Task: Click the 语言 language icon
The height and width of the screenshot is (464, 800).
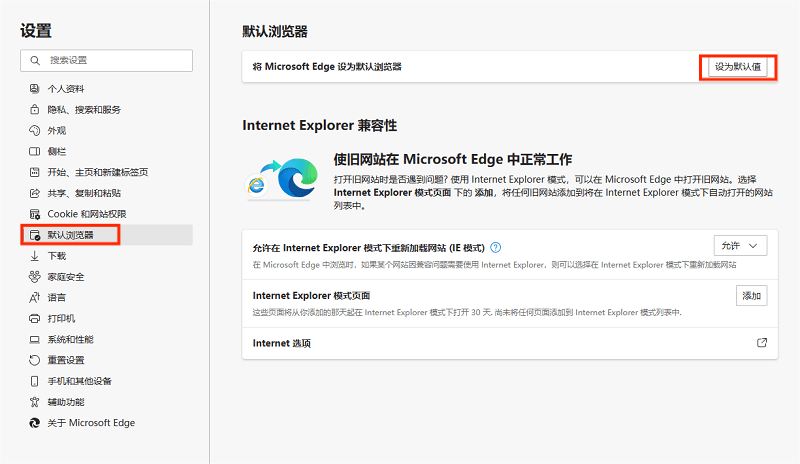Action: pyautogui.click(x=34, y=298)
